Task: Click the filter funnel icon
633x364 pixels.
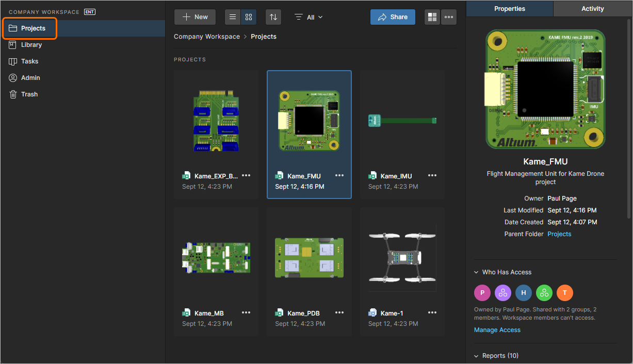Action: click(299, 17)
